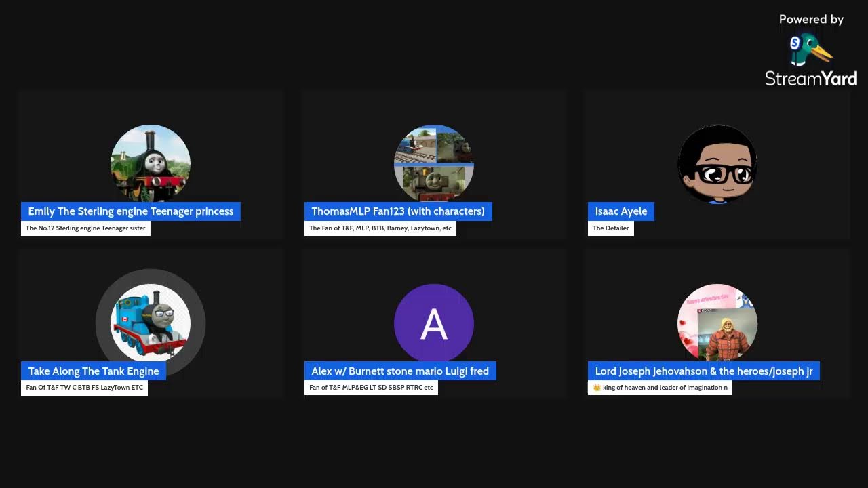Viewport: 868px width, 488px height.
Task: Click 'The No.12 Sterling engine Teenager sister' caption
Action: tap(85, 228)
